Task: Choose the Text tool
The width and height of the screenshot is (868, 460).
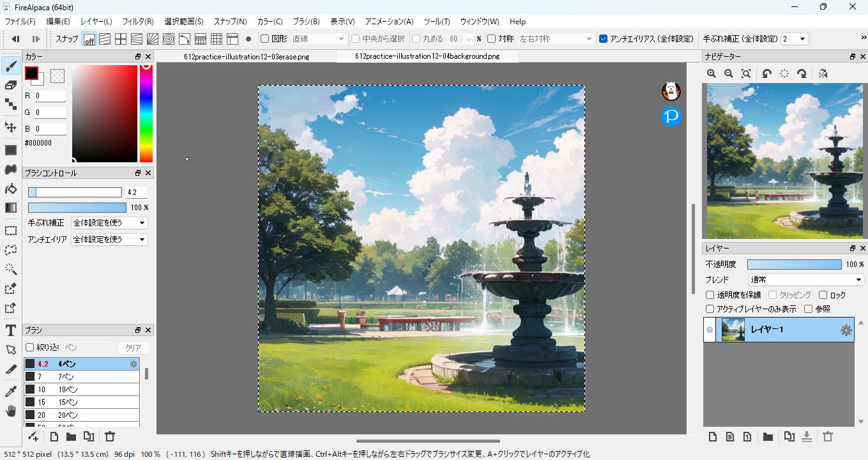Action: (10, 330)
